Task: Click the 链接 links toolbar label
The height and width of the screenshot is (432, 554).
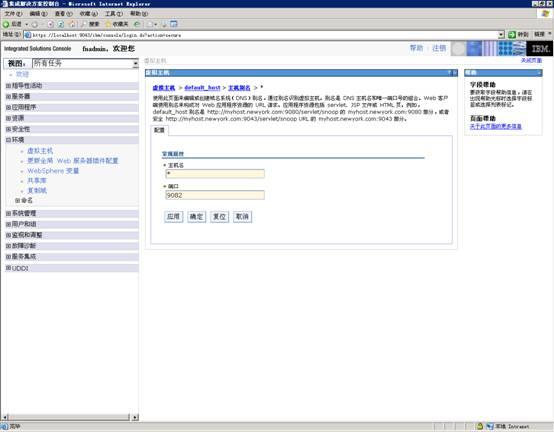Action: (x=539, y=34)
